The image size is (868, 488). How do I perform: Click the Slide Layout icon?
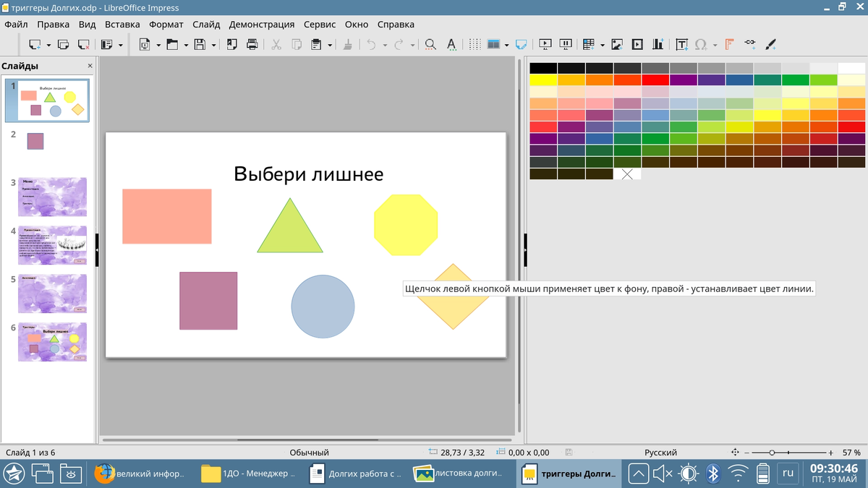(107, 44)
